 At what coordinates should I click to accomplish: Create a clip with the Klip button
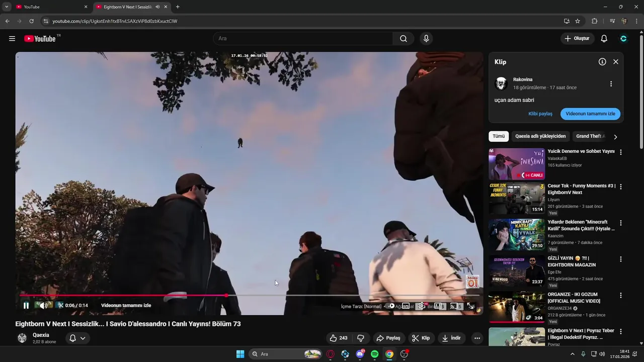(x=421, y=338)
